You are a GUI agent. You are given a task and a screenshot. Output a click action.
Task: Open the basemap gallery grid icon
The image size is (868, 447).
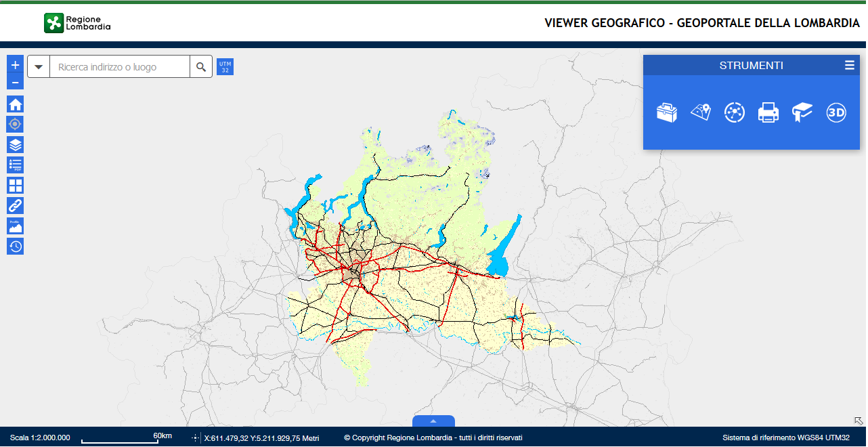point(15,185)
